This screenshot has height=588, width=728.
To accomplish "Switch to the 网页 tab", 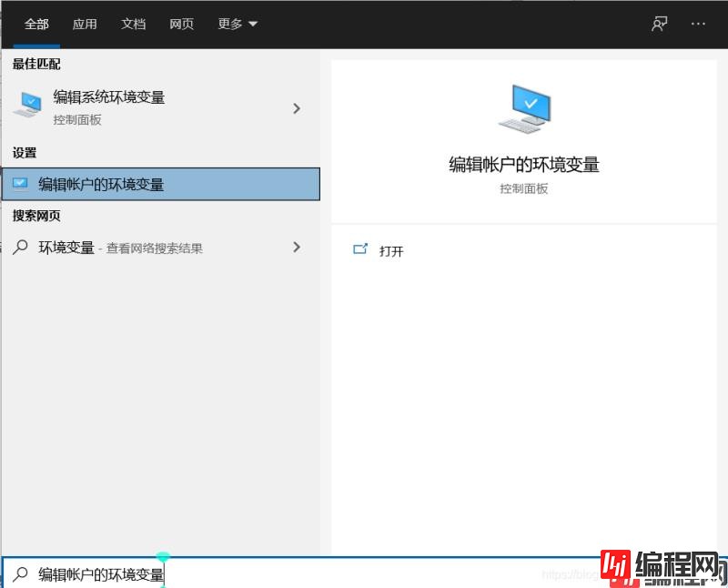I will click(181, 24).
